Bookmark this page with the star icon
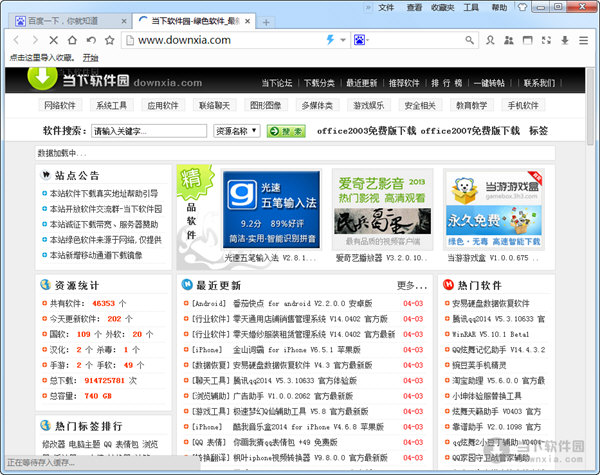The width and height of the screenshot is (600, 475). 109,40
